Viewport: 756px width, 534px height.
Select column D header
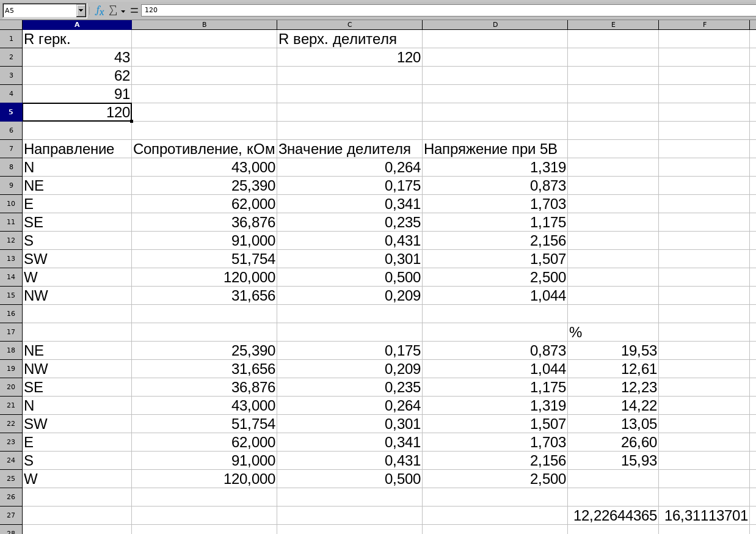click(x=495, y=24)
